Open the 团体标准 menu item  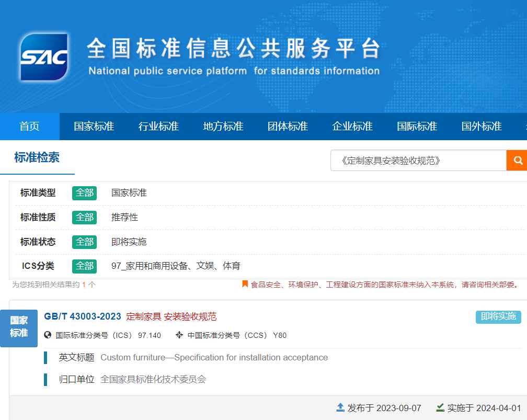click(x=288, y=127)
